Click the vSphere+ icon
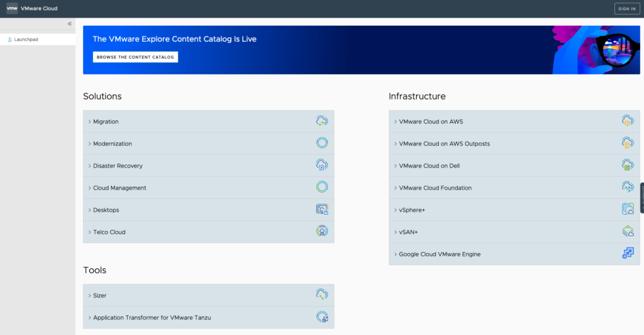 click(628, 209)
